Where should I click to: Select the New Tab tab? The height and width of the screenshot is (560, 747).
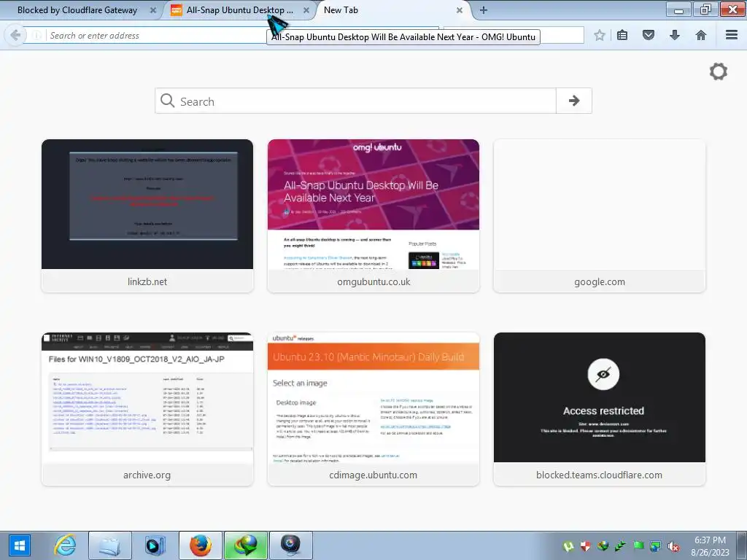(x=391, y=10)
